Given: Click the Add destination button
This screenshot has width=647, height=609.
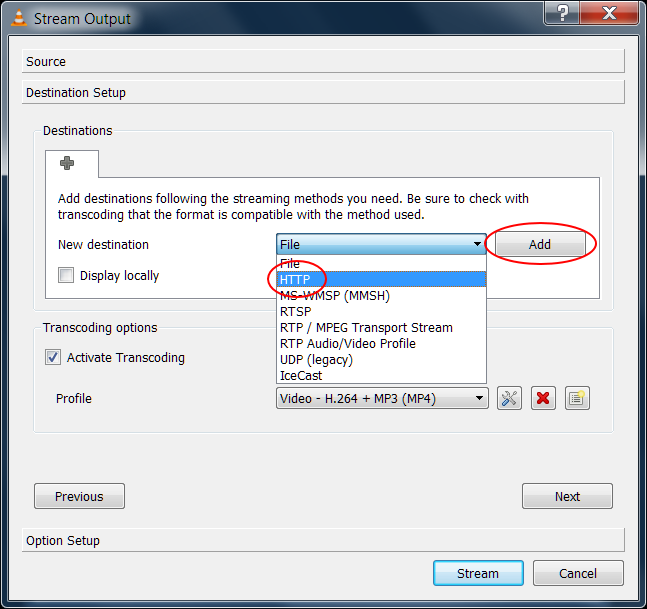Looking at the screenshot, I should coord(540,244).
